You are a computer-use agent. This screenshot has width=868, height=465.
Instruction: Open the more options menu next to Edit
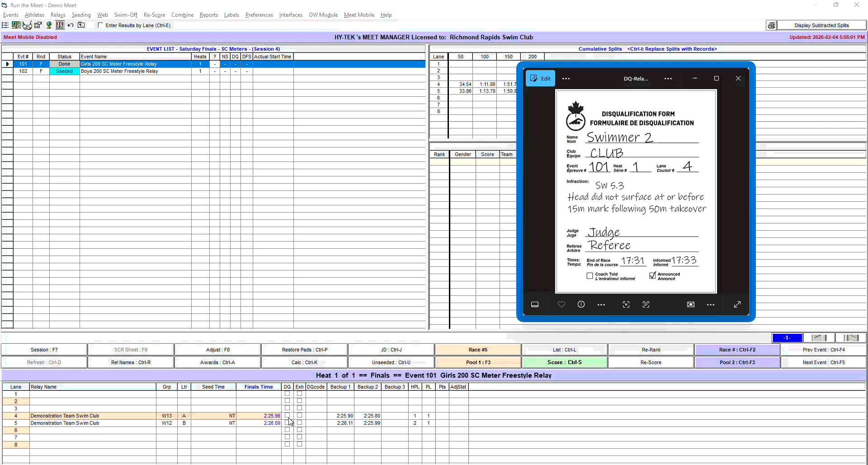(x=566, y=78)
